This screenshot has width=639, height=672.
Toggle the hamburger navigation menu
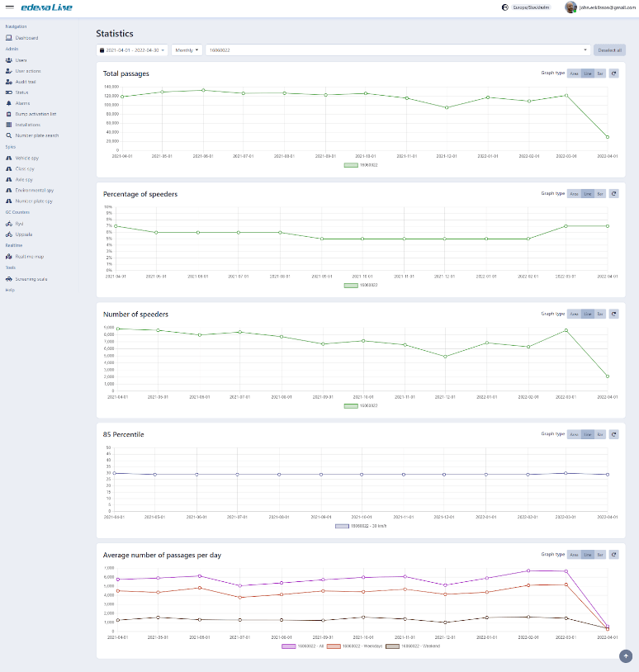pos(9,7)
